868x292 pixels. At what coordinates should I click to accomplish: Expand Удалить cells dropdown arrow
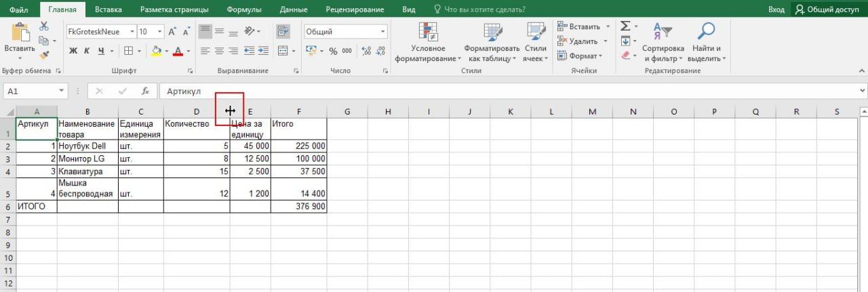[x=605, y=41]
